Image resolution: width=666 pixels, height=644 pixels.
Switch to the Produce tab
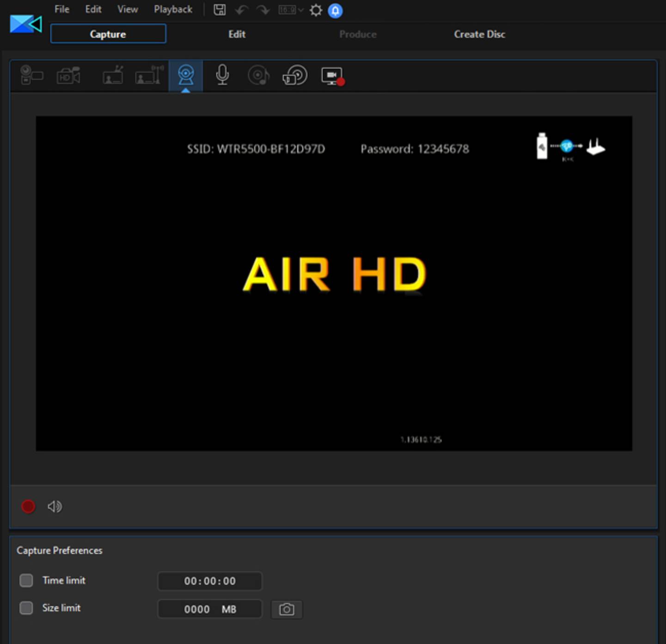click(358, 34)
